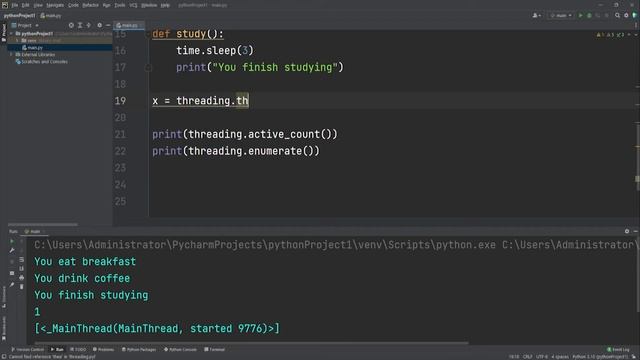
Task: Click the Debug bug icon in toolbar
Action: pyautogui.click(x=589, y=16)
